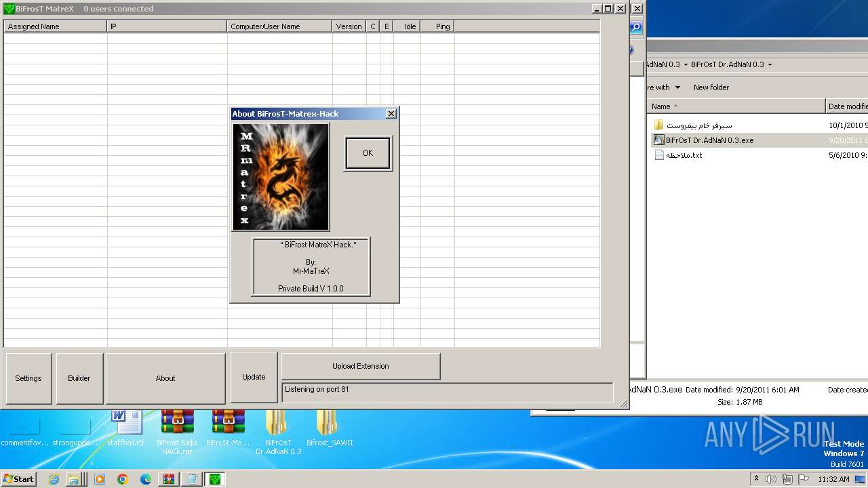
Task: Open the Share with dropdown in Explorer
Action: (x=663, y=87)
